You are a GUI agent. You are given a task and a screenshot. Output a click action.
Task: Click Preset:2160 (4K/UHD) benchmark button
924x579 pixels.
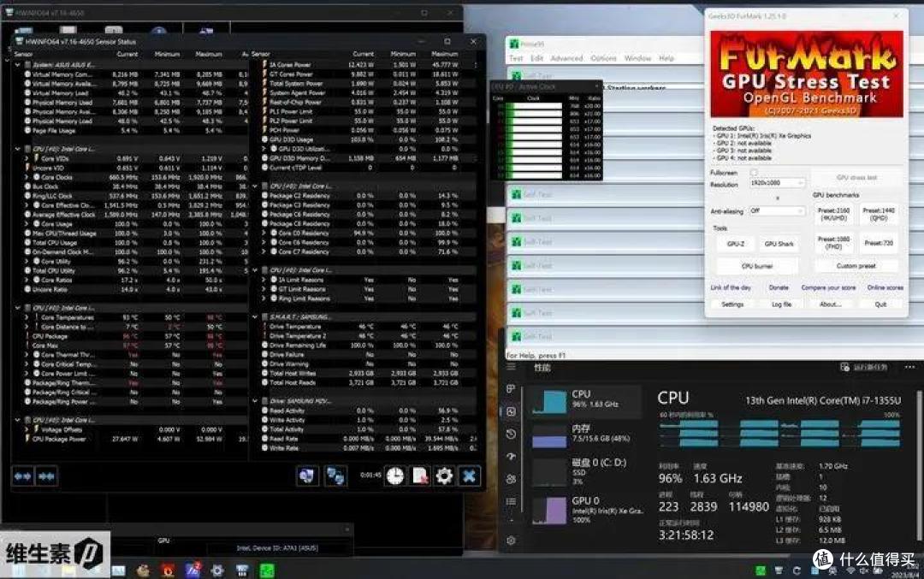[834, 214]
